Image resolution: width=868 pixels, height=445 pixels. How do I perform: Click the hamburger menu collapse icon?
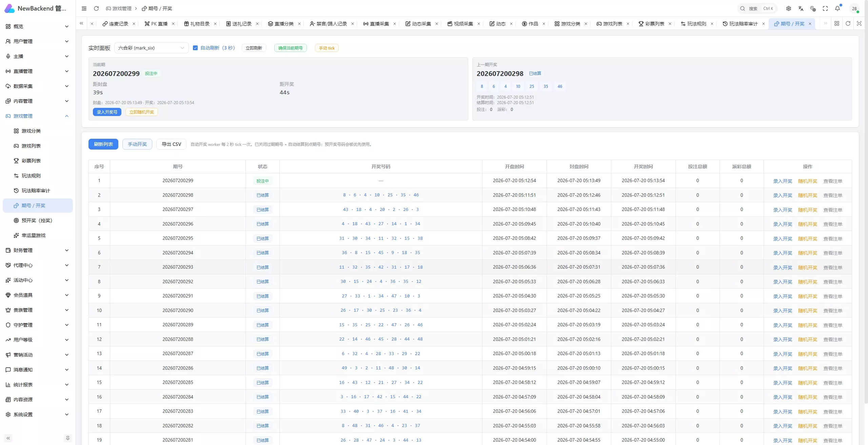point(84,8)
